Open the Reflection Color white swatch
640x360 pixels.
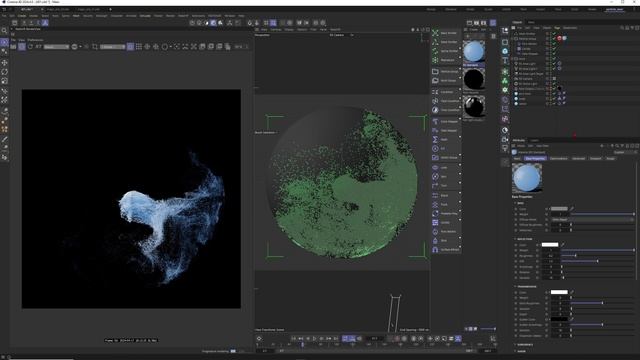point(550,245)
